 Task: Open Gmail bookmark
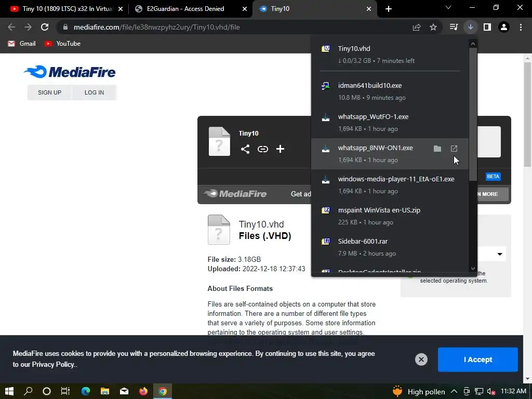[x=22, y=44]
